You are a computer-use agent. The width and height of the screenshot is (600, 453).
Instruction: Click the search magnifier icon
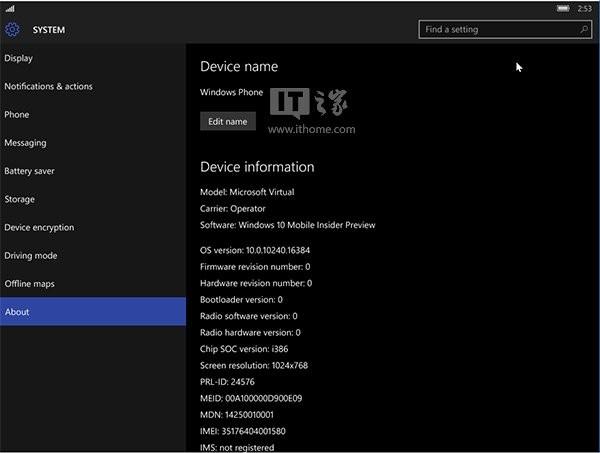click(x=584, y=29)
